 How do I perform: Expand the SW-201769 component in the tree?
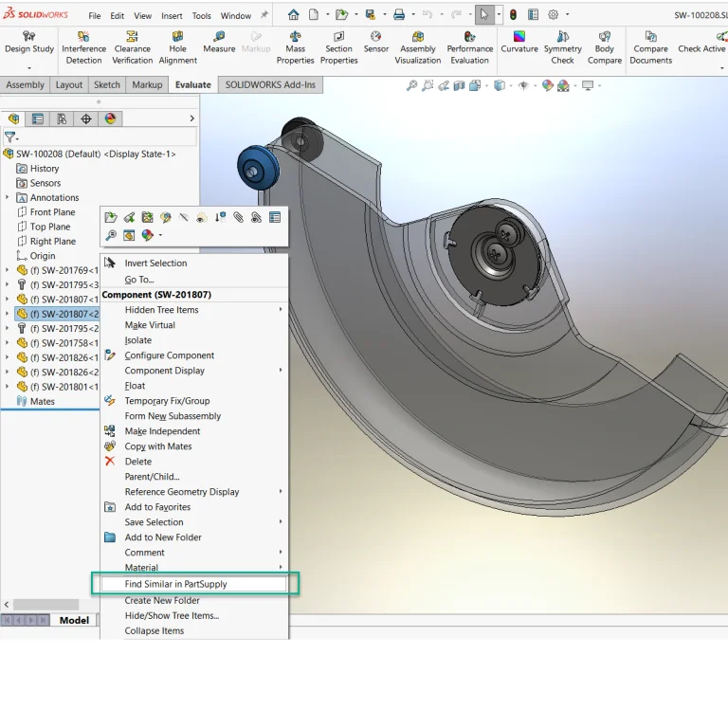[x=8, y=270]
